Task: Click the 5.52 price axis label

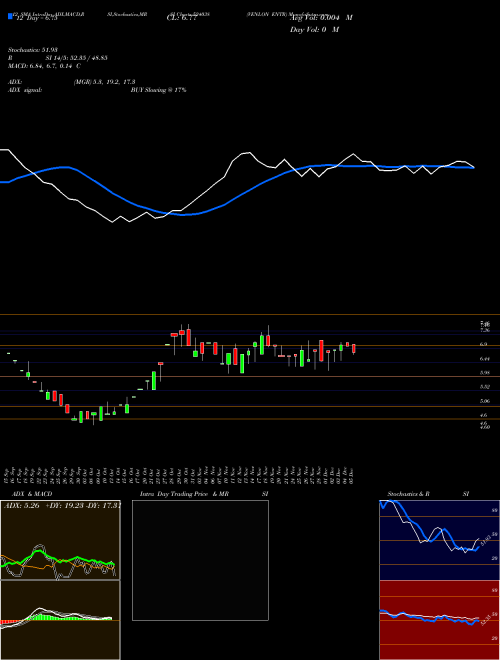Action: (x=484, y=386)
